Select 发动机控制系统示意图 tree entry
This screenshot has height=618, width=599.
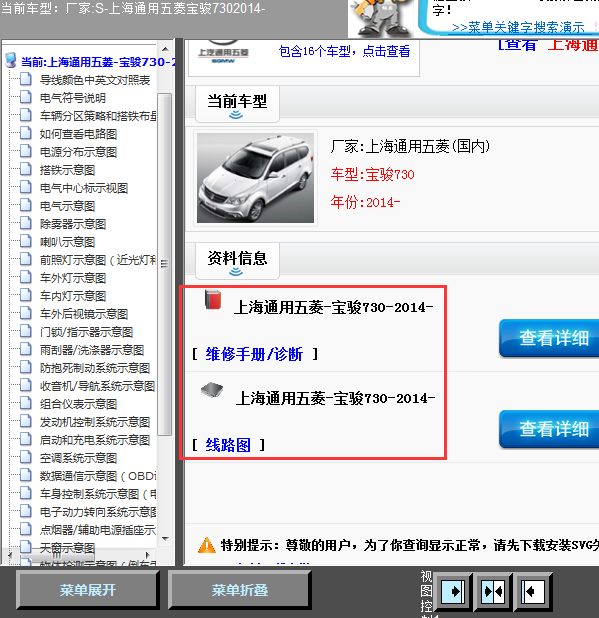(95, 422)
